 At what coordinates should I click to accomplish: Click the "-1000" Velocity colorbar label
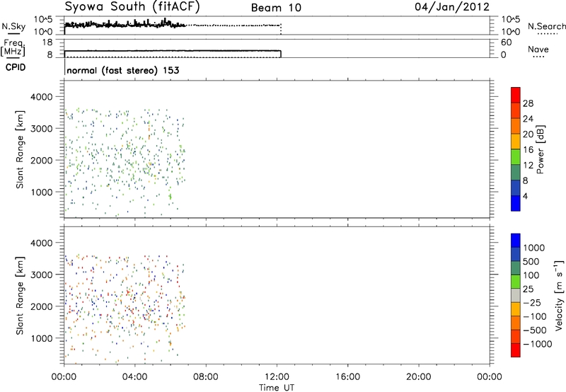click(537, 344)
